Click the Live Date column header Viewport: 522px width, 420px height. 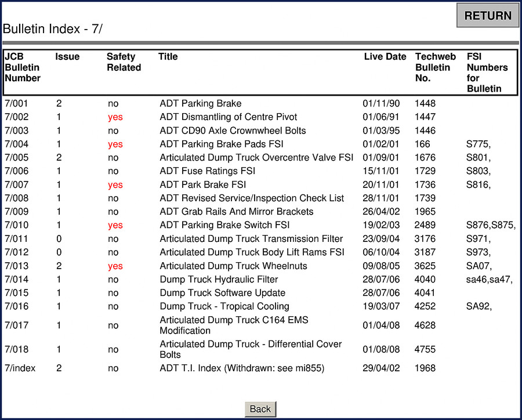(x=385, y=57)
